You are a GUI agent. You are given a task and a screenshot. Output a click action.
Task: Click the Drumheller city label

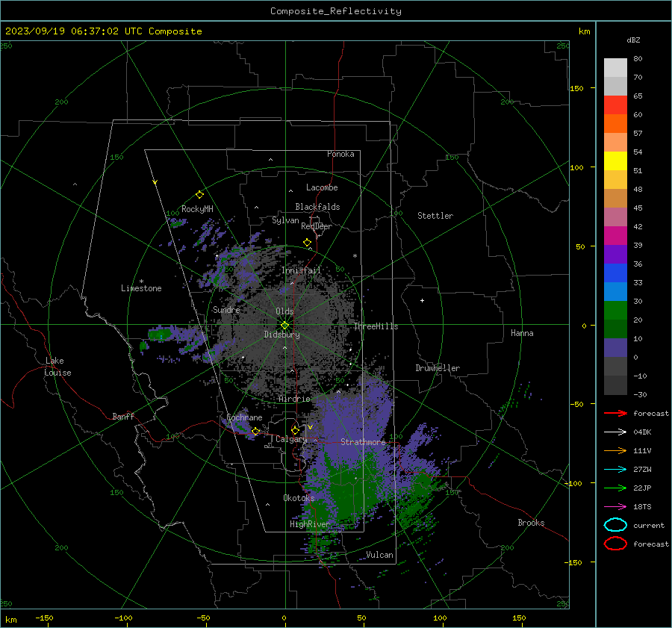point(438,368)
